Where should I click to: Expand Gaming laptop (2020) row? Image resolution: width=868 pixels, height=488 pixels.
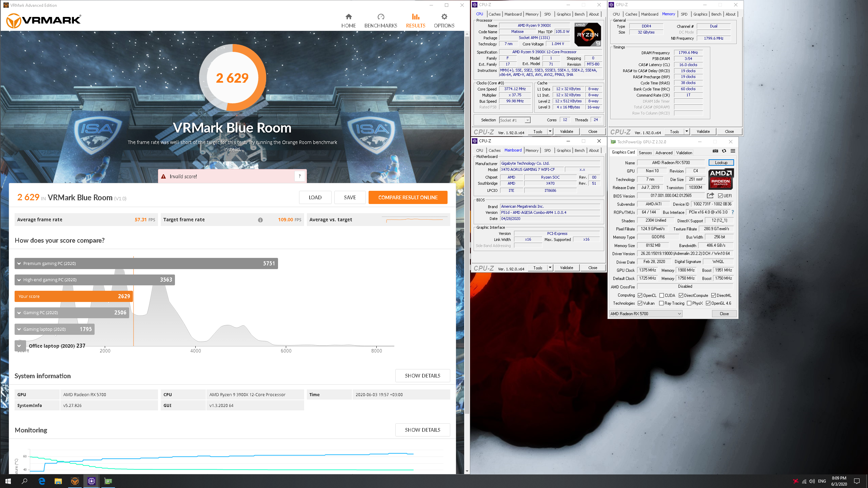55,329
